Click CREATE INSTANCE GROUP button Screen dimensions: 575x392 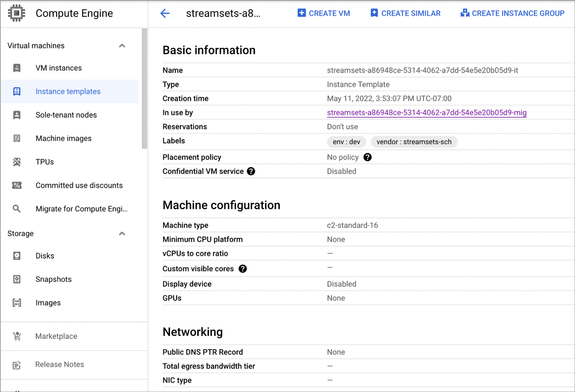(512, 13)
